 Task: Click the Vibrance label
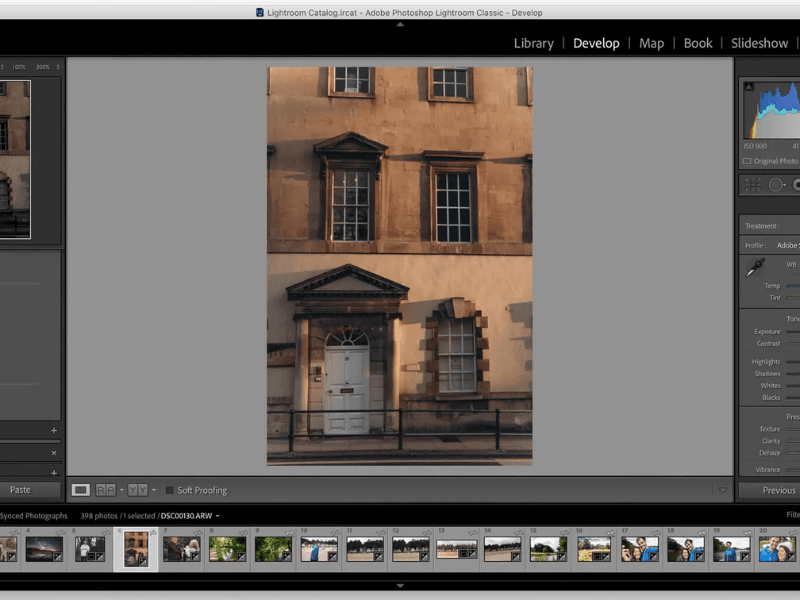coord(768,469)
